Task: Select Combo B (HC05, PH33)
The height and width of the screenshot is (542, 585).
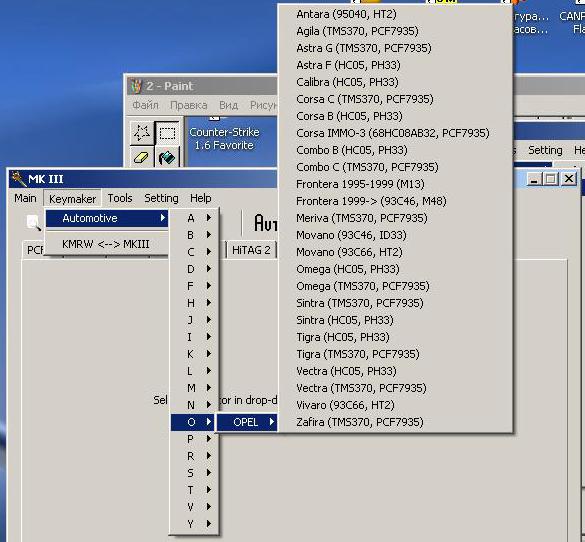Action: pos(395,150)
